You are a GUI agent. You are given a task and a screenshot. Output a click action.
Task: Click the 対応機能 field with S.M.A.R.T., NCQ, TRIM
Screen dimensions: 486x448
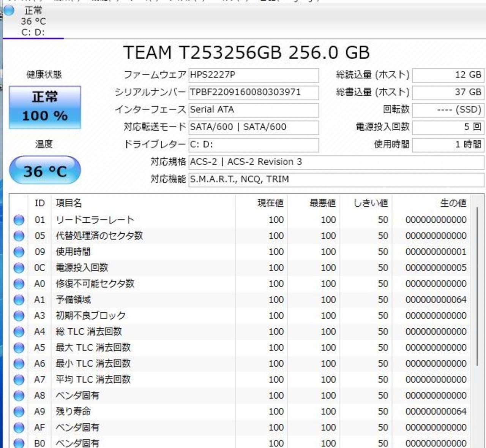pos(336,179)
